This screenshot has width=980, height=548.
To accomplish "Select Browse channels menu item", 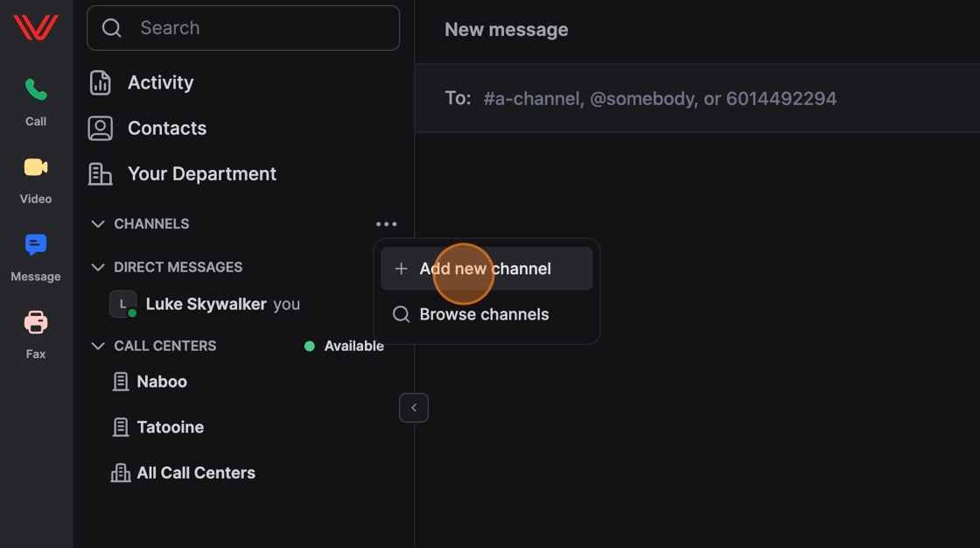I will (x=484, y=314).
